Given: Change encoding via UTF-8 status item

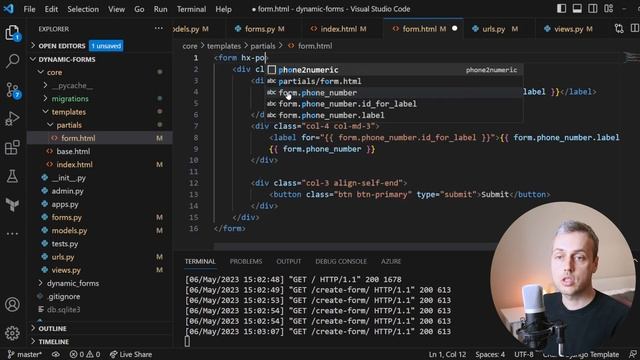Looking at the screenshot, I should coord(524,354).
